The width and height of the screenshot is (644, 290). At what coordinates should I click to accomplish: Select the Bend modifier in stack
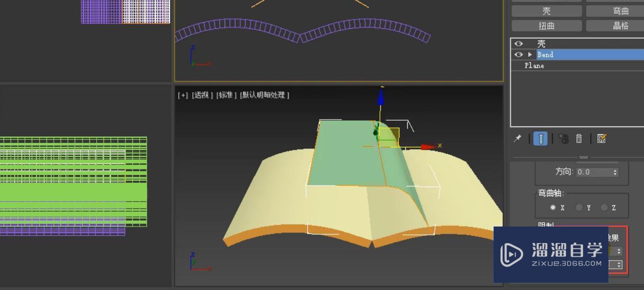coord(590,55)
